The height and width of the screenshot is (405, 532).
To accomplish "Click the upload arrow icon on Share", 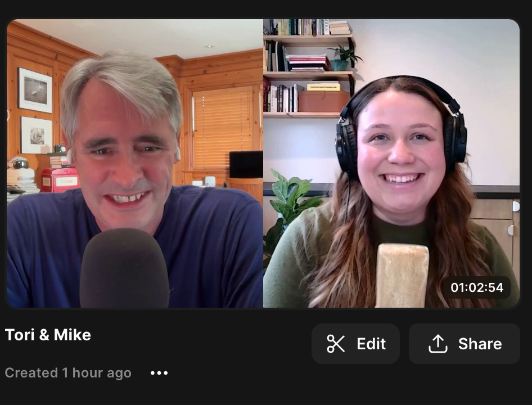I will click(x=438, y=344).
